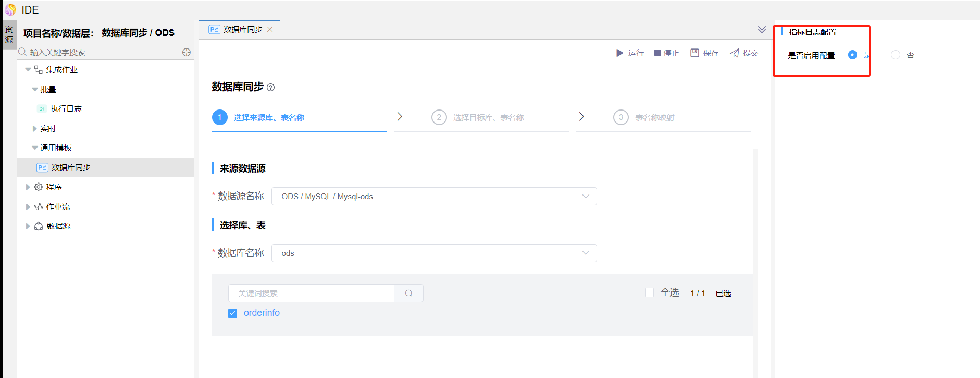Click the double-chevron collapse icon at top right
This screenshot has width=980, height=378.
(762, 30)
